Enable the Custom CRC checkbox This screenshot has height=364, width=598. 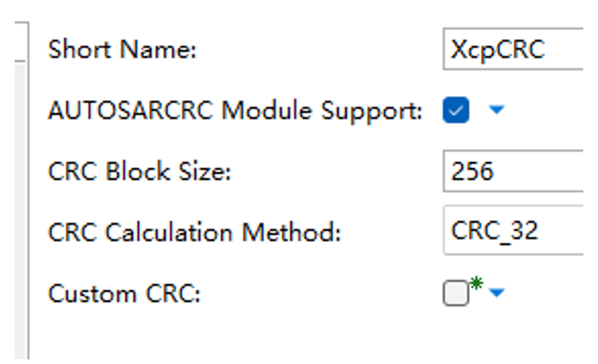[x=455, y=293]
